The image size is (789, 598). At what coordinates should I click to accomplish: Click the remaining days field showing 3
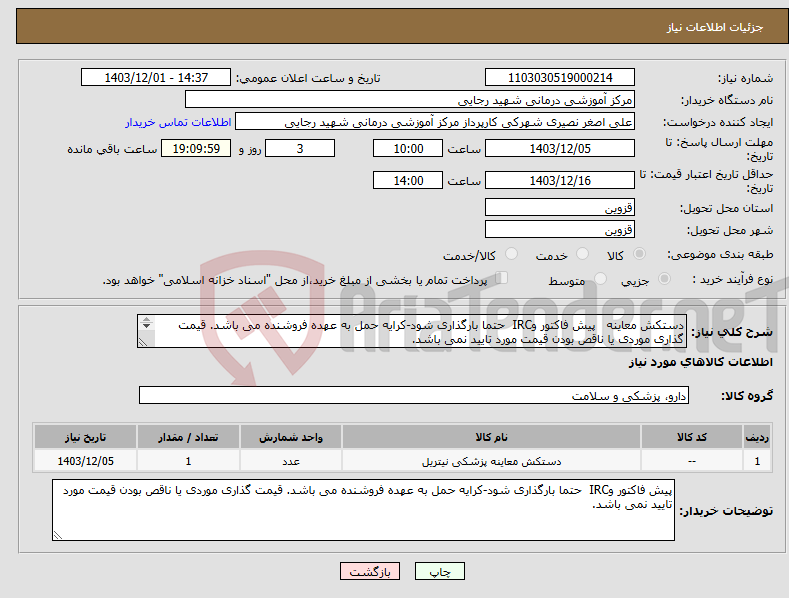tap(300, 148)
